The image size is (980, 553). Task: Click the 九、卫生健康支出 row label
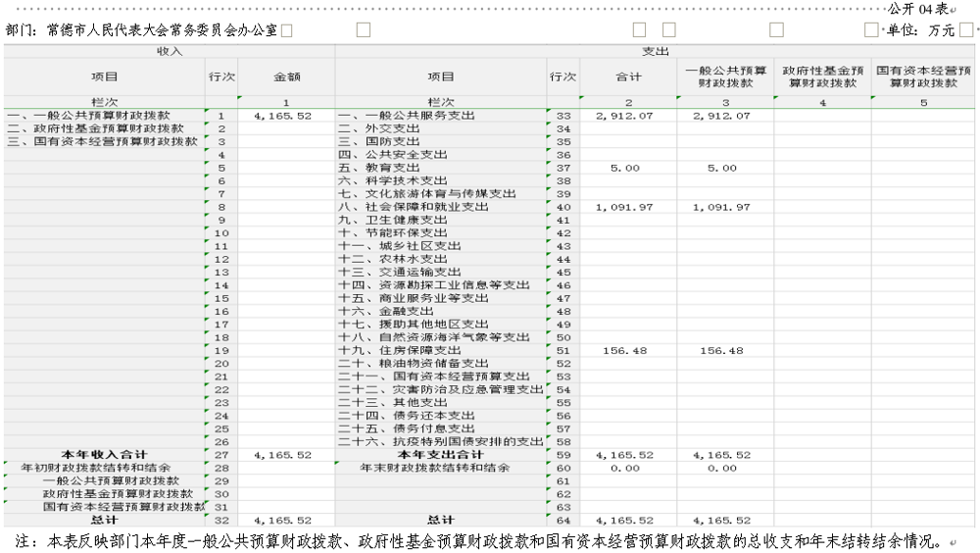pyautogui.click(x=393, y=221)
